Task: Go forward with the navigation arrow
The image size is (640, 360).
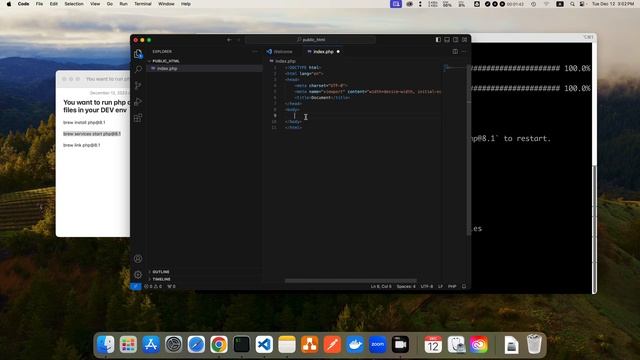Action: coord(239,40)
